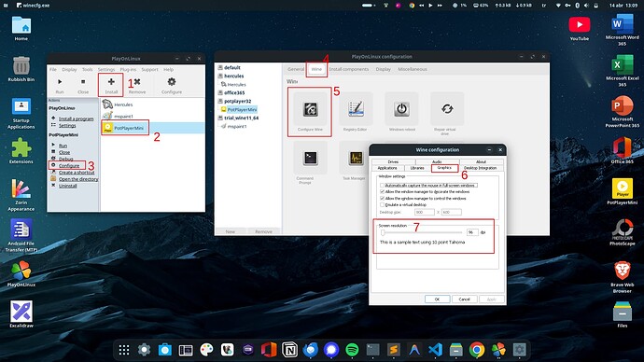Open Configure Wine icon
644x362 pixels.
coord(310,109)
